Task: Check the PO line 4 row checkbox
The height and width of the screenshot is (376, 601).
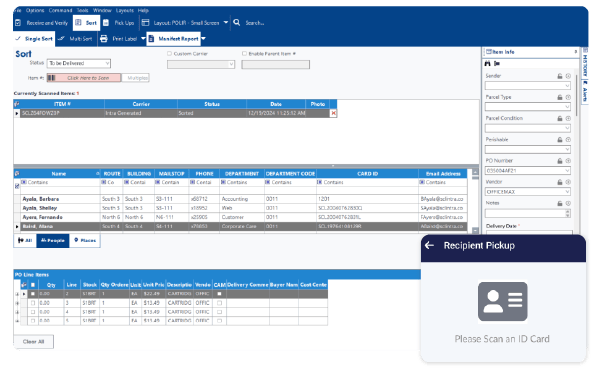Action: [x=33, y=312]
